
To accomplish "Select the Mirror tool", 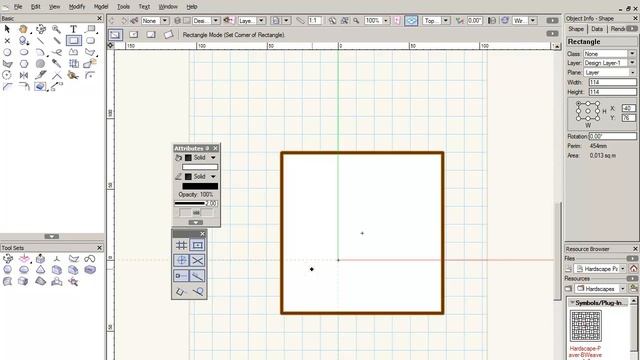I will pyautogui.click(x=23, y=75).
